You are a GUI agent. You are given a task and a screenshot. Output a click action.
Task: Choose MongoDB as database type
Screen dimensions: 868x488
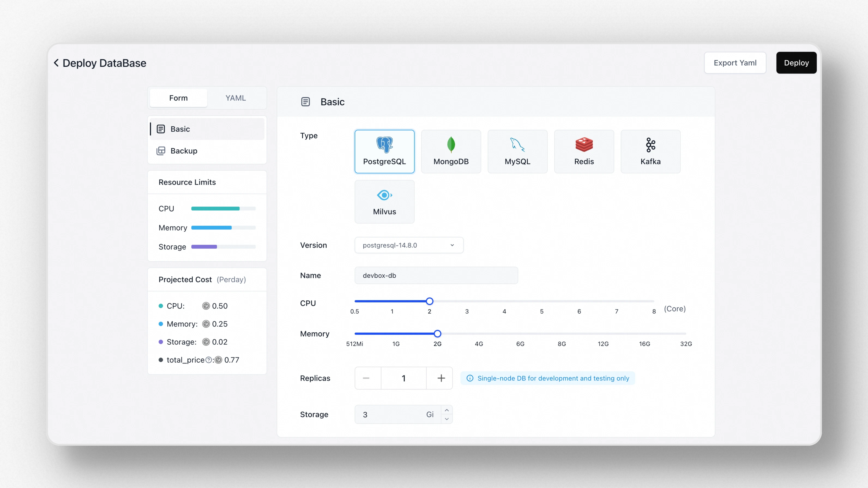coord(451,151)
